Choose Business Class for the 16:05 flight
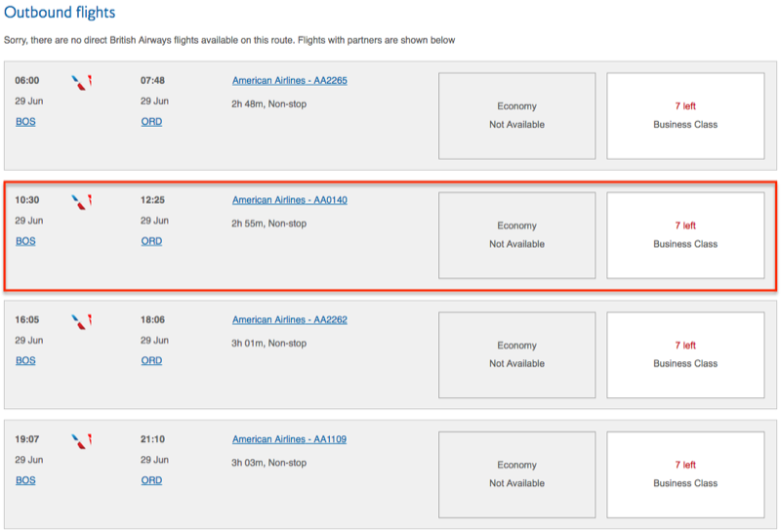Screen dimensions: 781x532 685,355
